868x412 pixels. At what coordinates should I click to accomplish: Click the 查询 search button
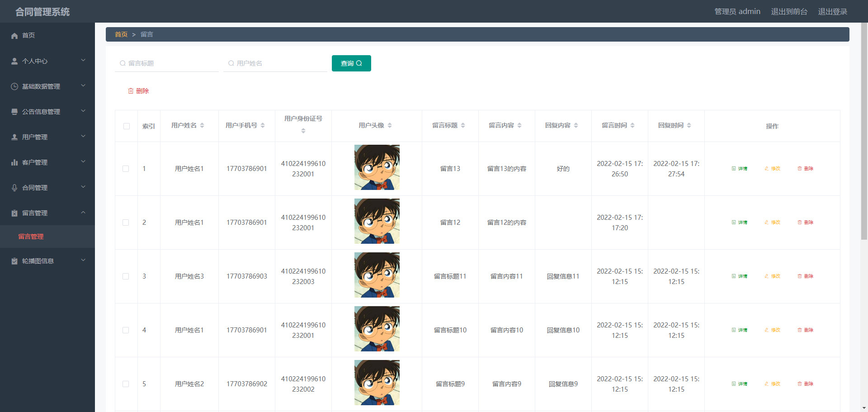tap(351, 63)
